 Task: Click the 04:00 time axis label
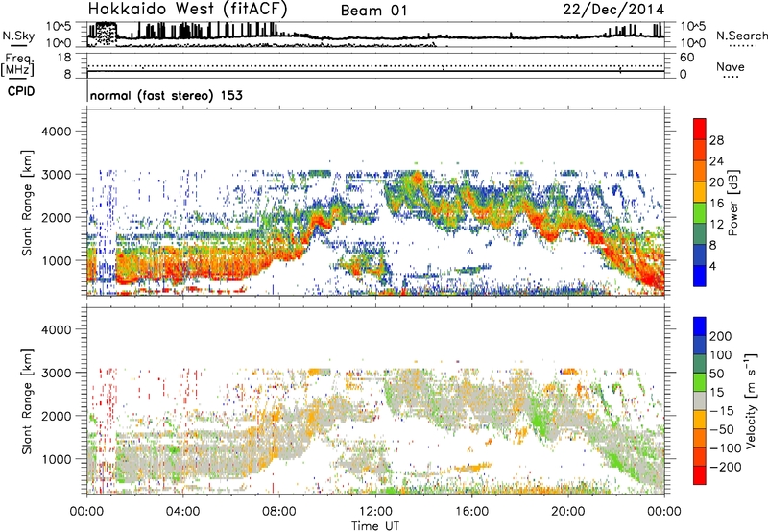pyautogui.click(x=182, y=512)
